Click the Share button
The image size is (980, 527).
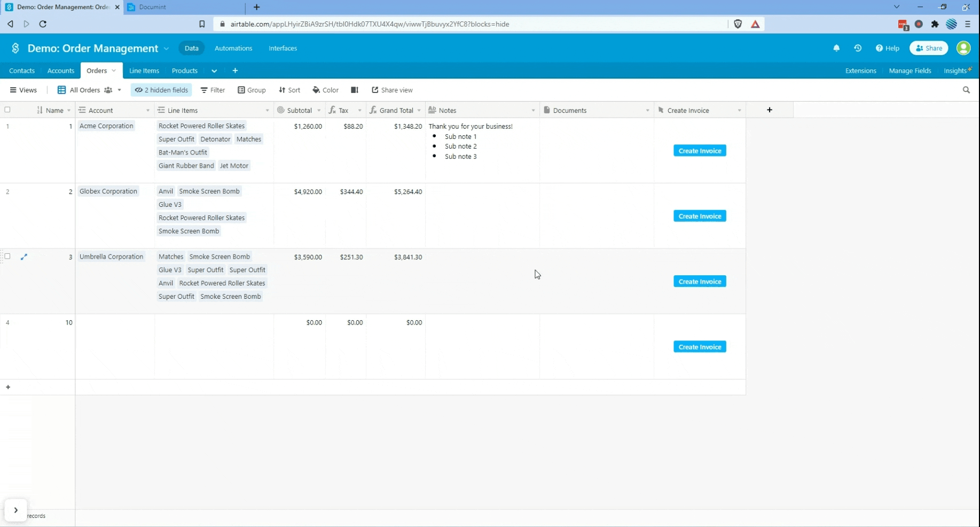point(929,48)
